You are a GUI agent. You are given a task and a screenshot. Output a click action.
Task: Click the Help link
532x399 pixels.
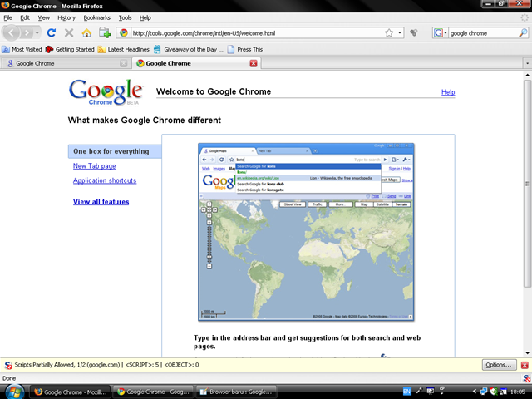pyautogui.click(x=448, y=92)
